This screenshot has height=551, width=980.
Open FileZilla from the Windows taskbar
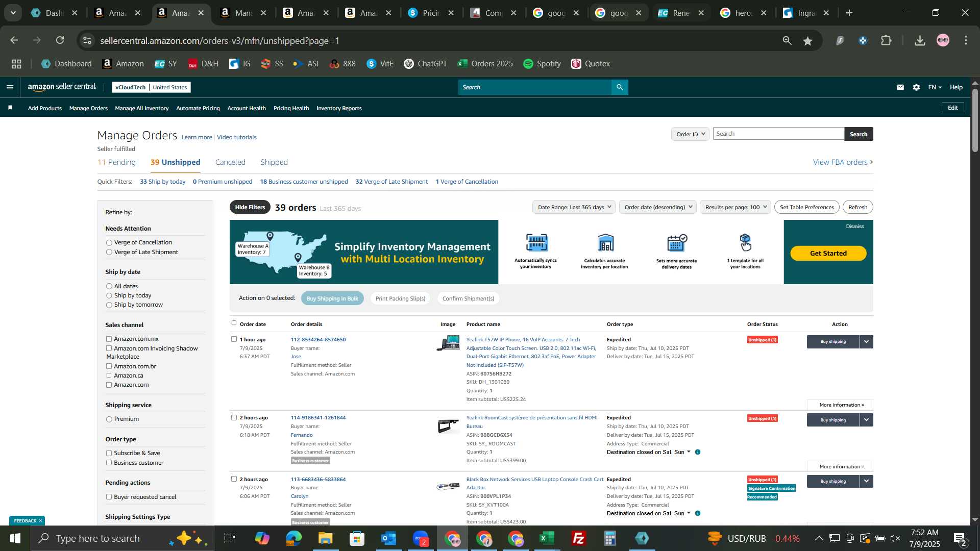pos(579,538)
